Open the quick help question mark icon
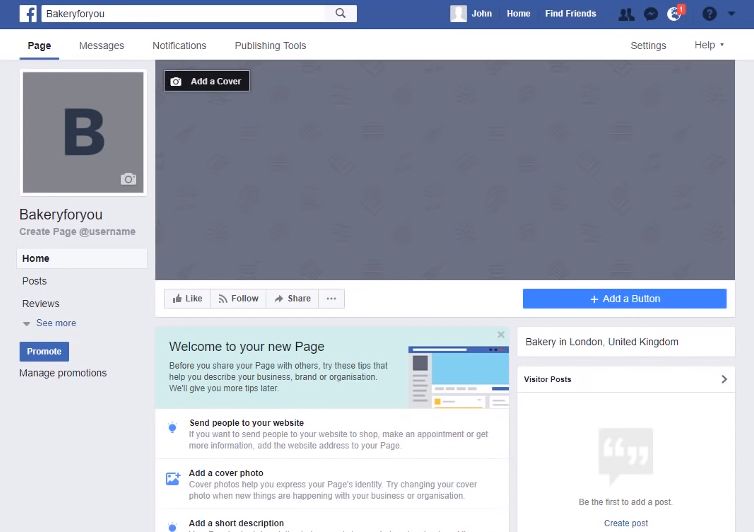Image resolution: width=754 pixels, height=532 pixels. [709, 14]
